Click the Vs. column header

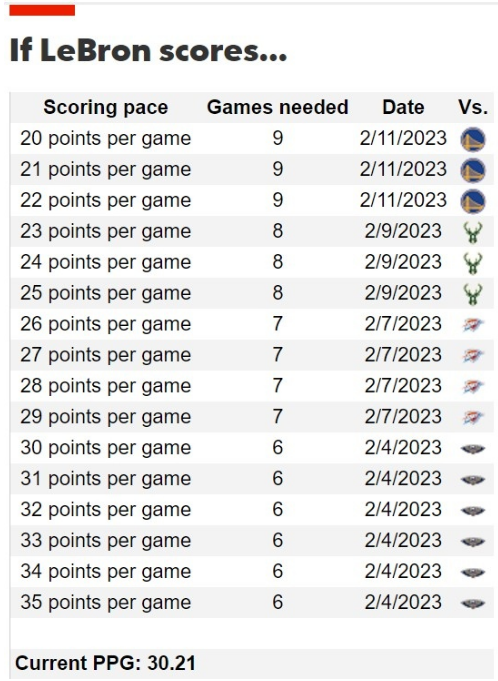[473, 107]
